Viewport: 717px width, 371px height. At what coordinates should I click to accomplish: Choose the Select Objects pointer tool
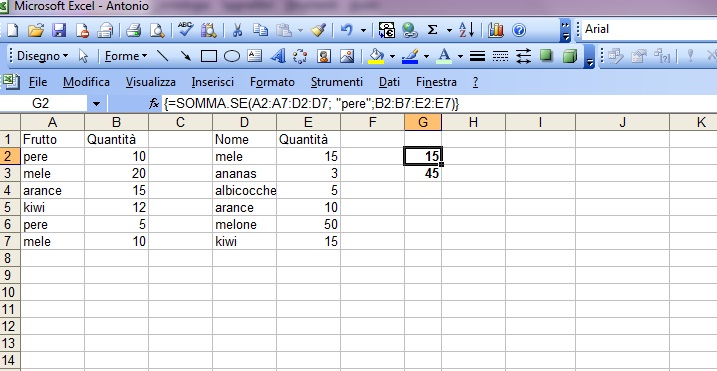point(83,56)
